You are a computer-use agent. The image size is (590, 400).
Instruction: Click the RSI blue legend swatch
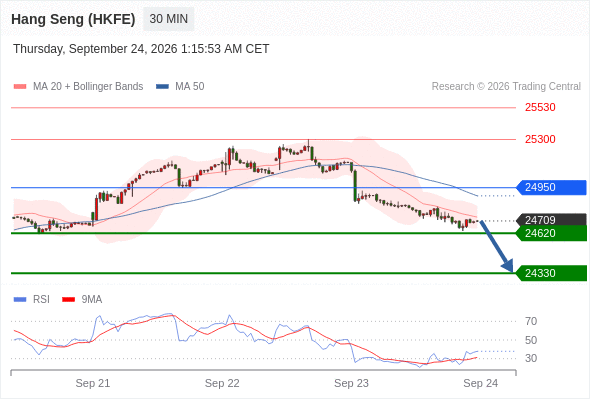click(x=20, y=300)
